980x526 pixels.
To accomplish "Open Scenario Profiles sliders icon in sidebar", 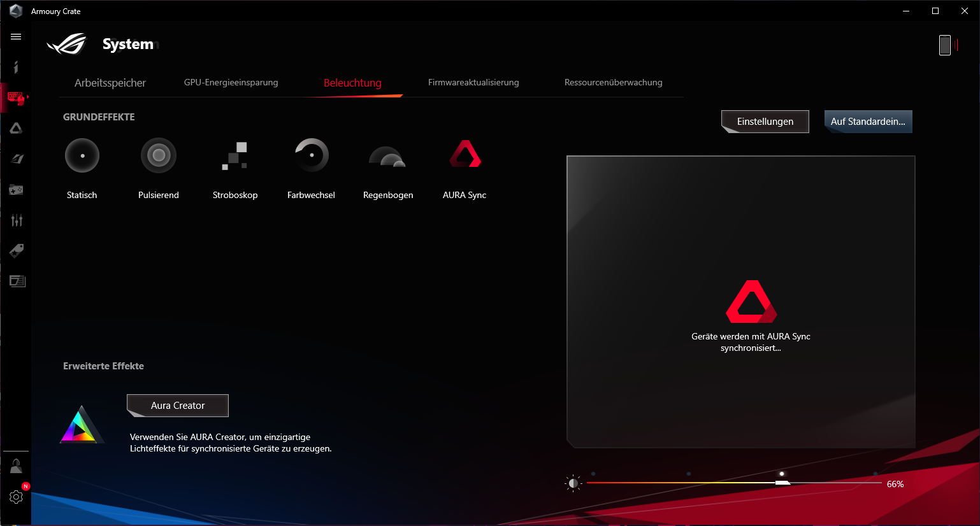I will (x=17, y=220).
